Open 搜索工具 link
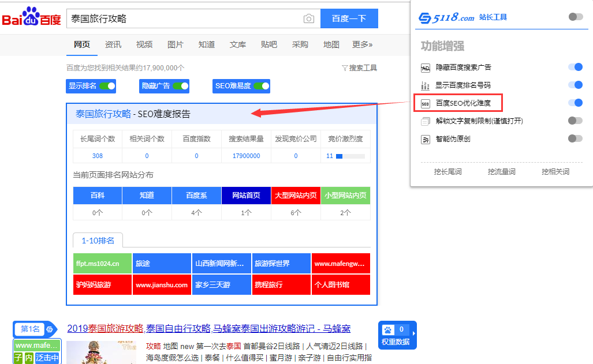 coord(363,68)
